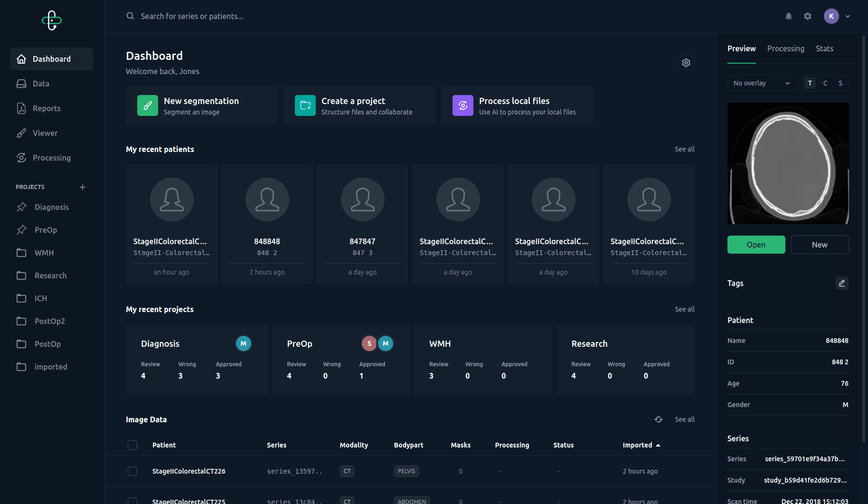Open Reports in the sidebar menu
This screenshot has height=504, width=868.
(x=47, y=108)
